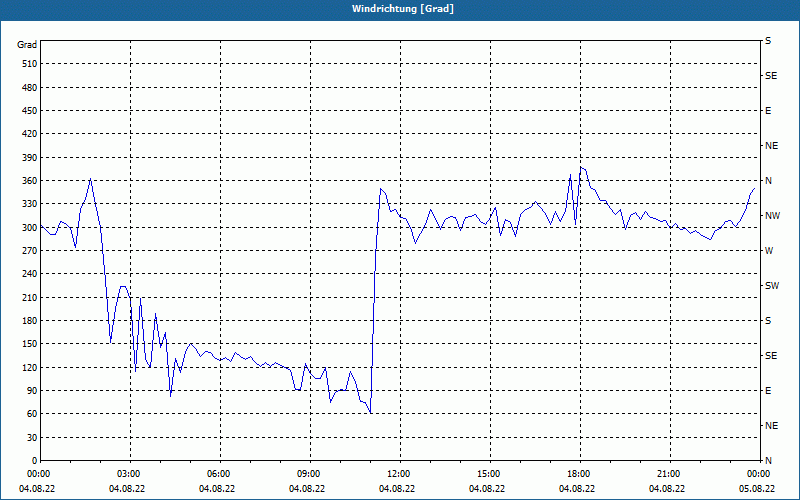The width and height of the screenshot is (800, 500).
Task: Click the chart title "Windrichtung [Grad]"
Action: (403, 9)
